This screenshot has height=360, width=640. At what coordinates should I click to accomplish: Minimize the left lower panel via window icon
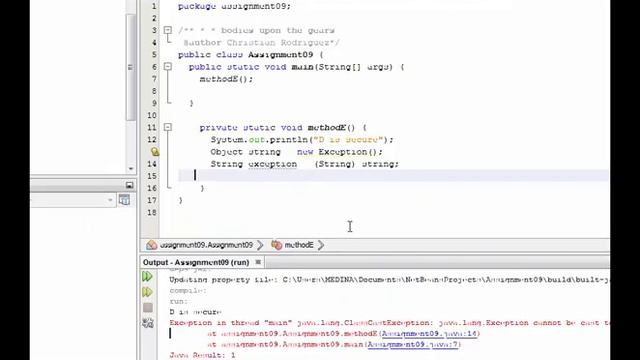click(129, 185)
